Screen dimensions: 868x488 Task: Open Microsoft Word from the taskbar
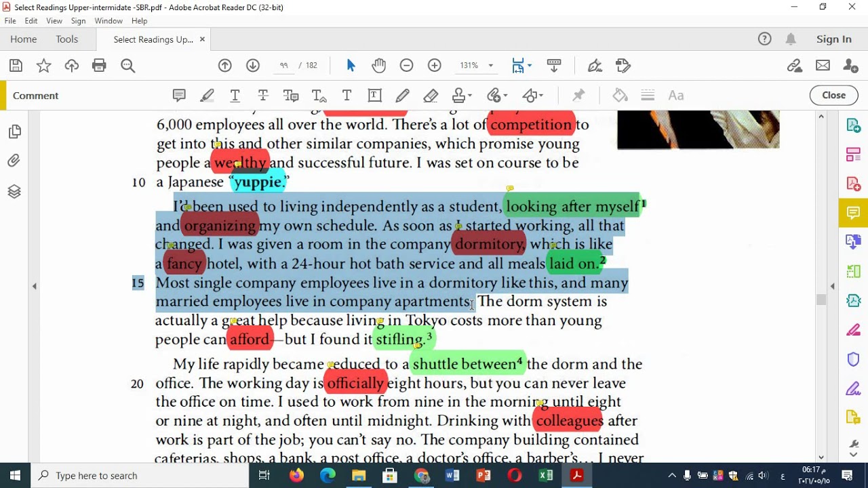pyautogui.click(x=452, y=476)
